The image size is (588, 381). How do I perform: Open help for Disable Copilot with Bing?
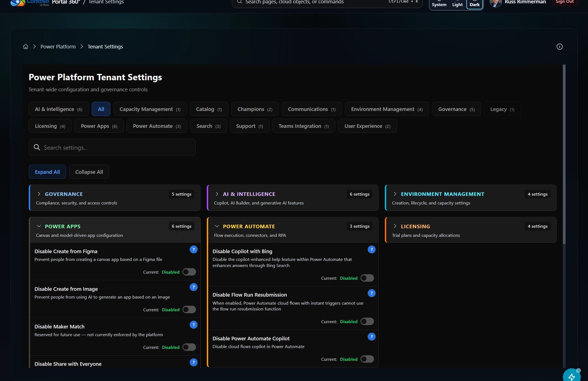pyautogui.click(x=372, y=250)
